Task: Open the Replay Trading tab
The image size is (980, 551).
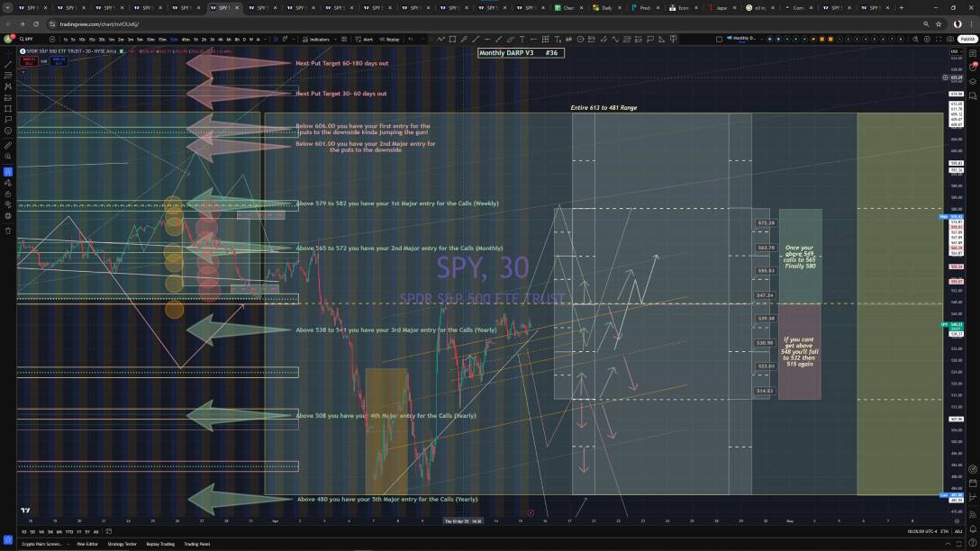Action: [x=160, y=544]
